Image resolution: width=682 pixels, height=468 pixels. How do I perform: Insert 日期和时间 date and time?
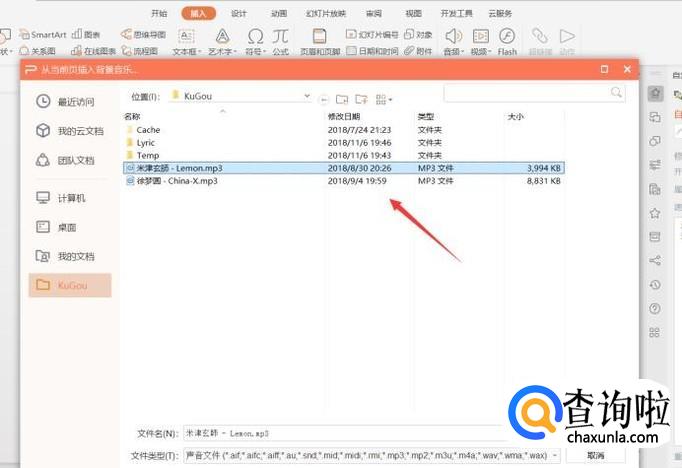coord(372,51)
